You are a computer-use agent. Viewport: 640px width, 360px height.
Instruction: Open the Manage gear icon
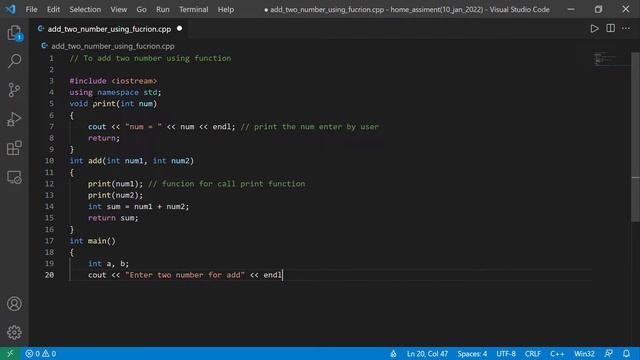coord(14,332)
